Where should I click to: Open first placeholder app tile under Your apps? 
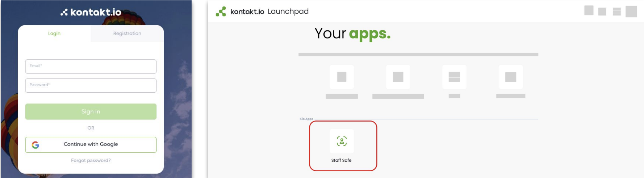(342, 77)
